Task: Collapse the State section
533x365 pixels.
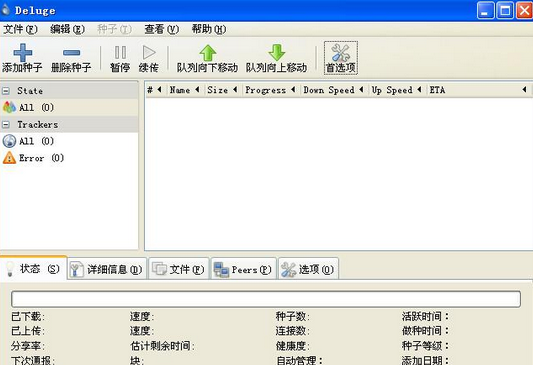Action: coord(6,91)
